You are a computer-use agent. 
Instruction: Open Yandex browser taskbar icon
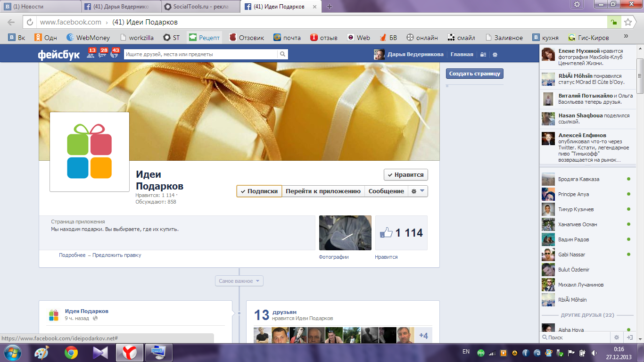point(129,352)
